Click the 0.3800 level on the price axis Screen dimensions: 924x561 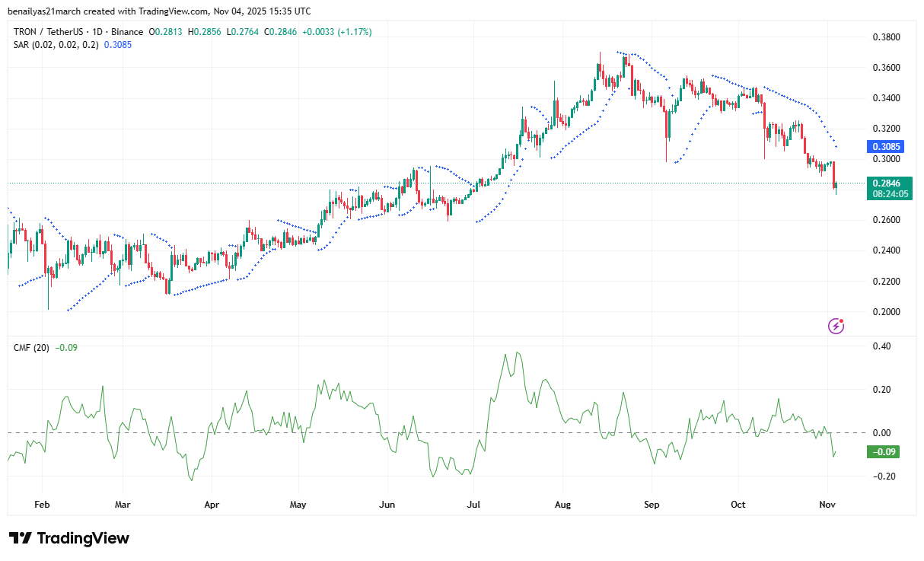coord(886,37)
